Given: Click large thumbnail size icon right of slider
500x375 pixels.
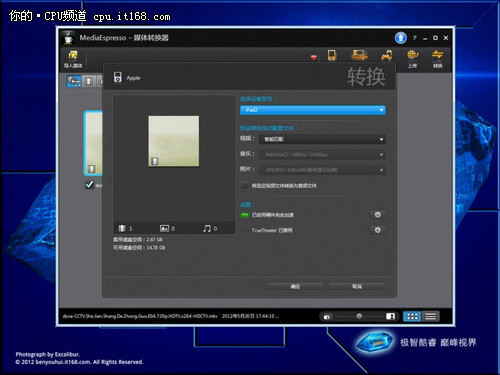Looking at the screenshot, I should point(390,316).
